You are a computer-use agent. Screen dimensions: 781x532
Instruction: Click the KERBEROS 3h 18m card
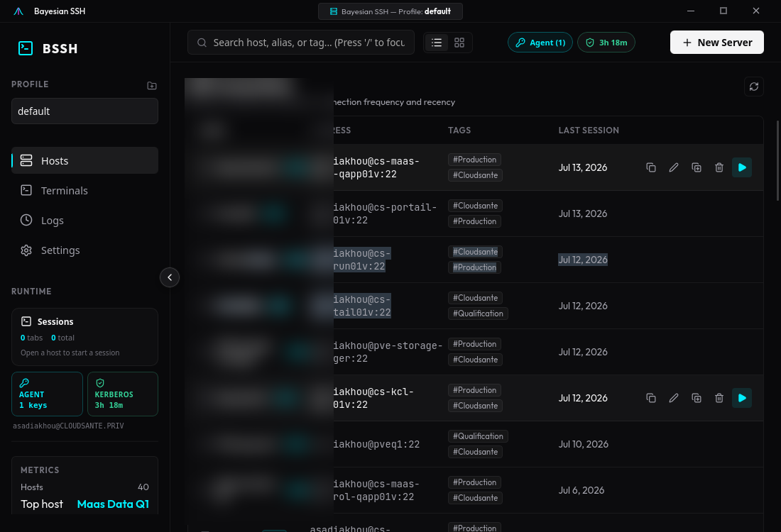(123, 394)
